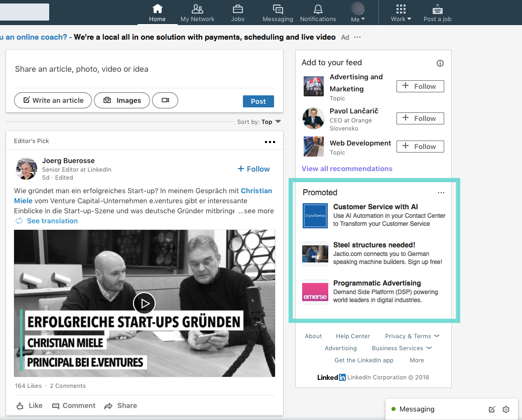The image size is (522, 420).
Task: Open Messaging from top navigation
Action: tap(278, 13)
